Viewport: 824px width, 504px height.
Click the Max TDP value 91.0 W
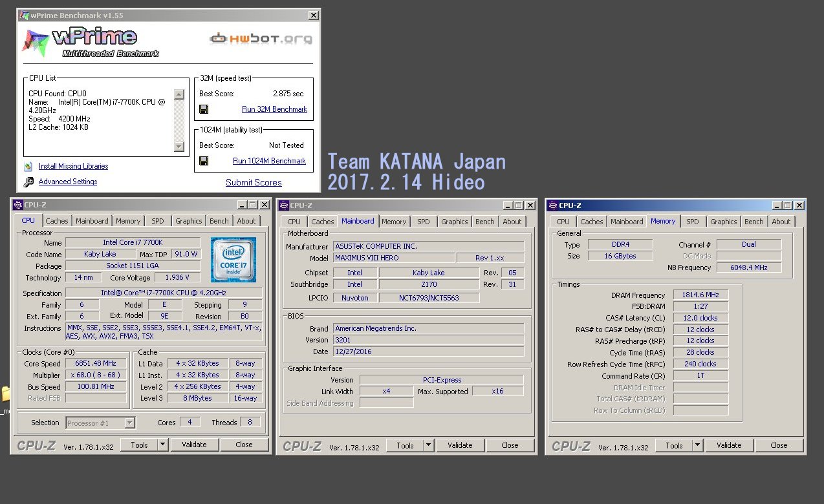click(x=187, y=254)
